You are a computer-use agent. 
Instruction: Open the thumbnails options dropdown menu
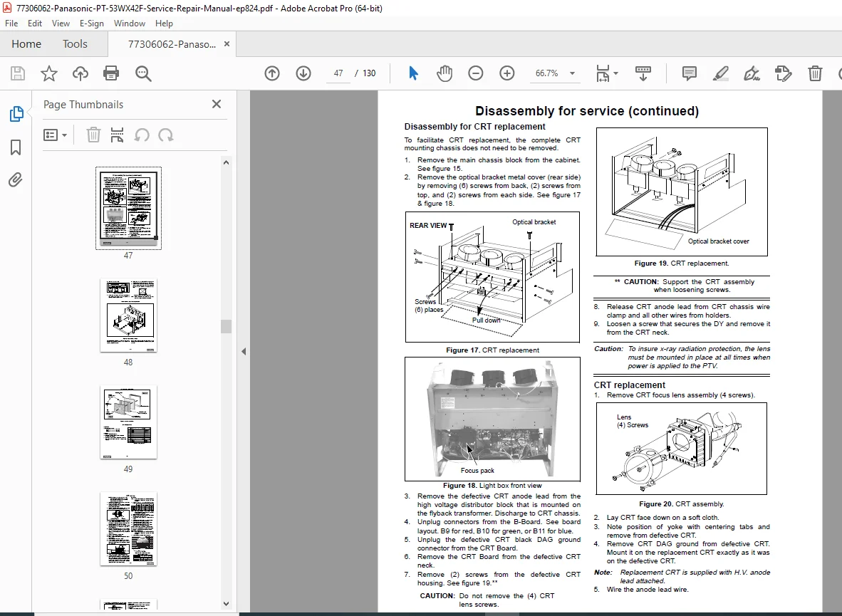56,135
